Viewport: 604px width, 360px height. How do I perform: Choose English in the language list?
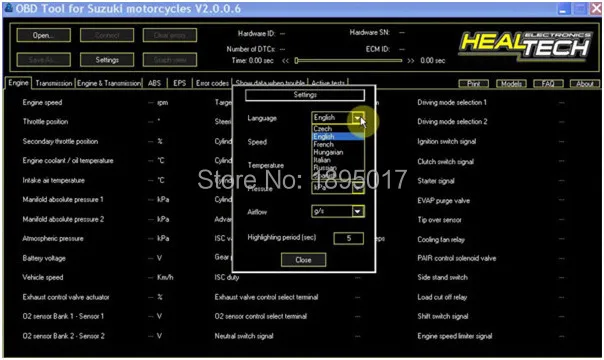pos(337,137)
